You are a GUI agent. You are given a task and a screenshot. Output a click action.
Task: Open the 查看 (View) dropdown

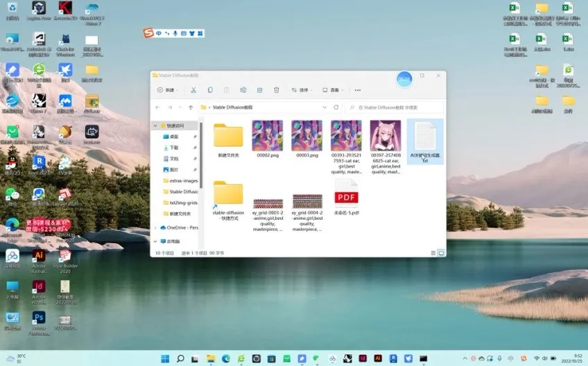(334, 90)
